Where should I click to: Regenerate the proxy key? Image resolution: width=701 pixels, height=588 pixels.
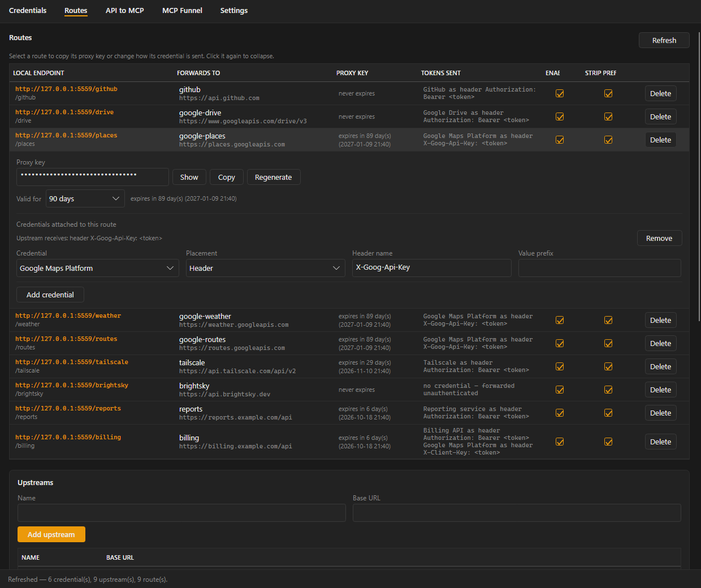274,177
